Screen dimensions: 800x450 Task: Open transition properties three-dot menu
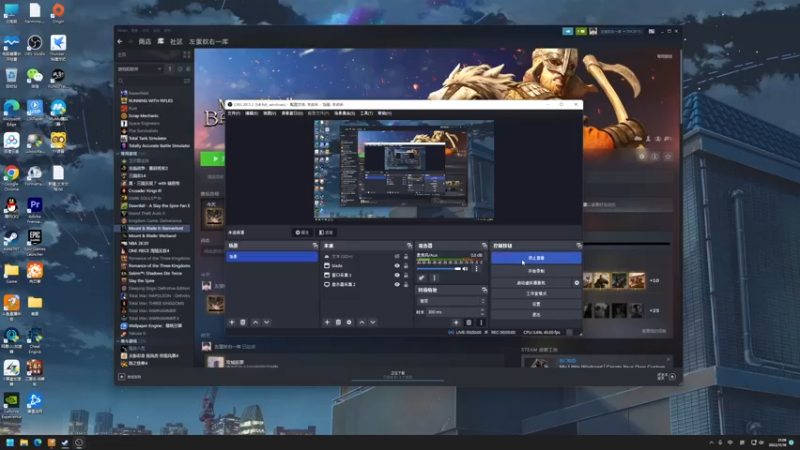(x=481, y=322)
